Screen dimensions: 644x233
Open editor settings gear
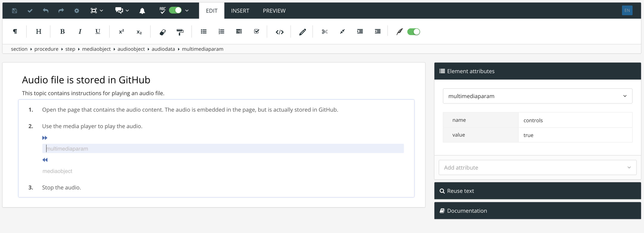click(x=77, y=11)
